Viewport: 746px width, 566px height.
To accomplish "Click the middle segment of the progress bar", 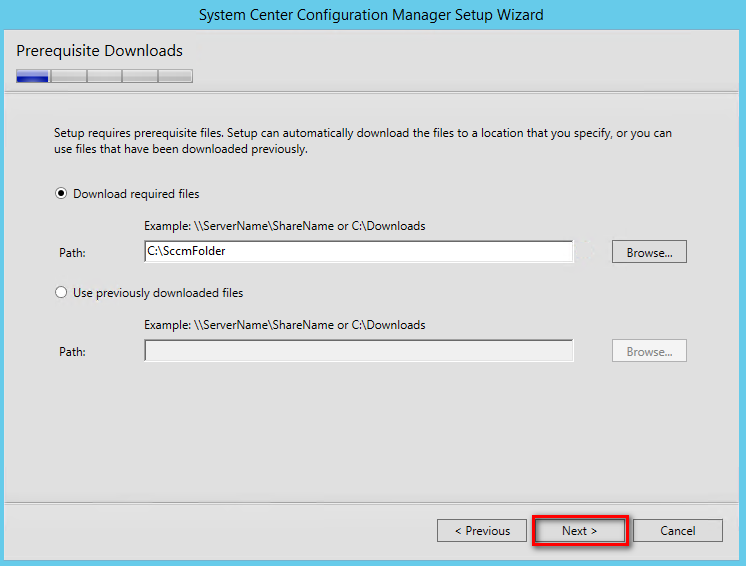I will (x=105, y=76).
